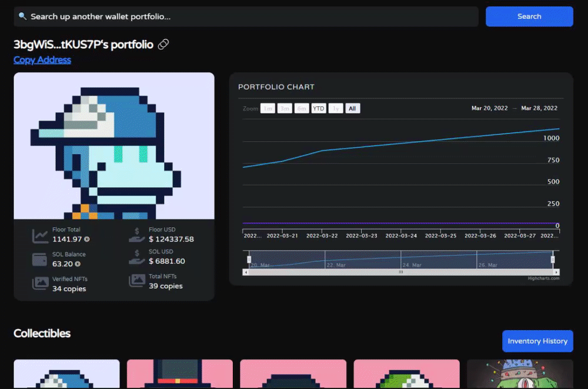Click the chain link icon beside portfolio title
The width and height of the screenshot is (588, 389).
tap(163, 44)
